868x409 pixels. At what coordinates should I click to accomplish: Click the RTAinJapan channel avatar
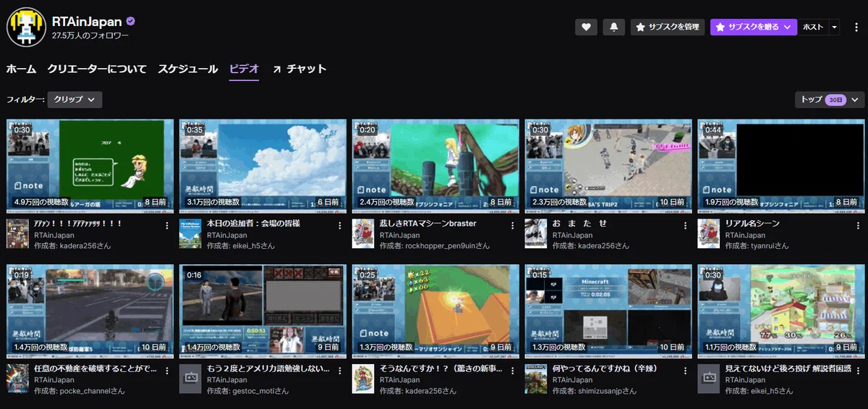(x=27, y=27)
